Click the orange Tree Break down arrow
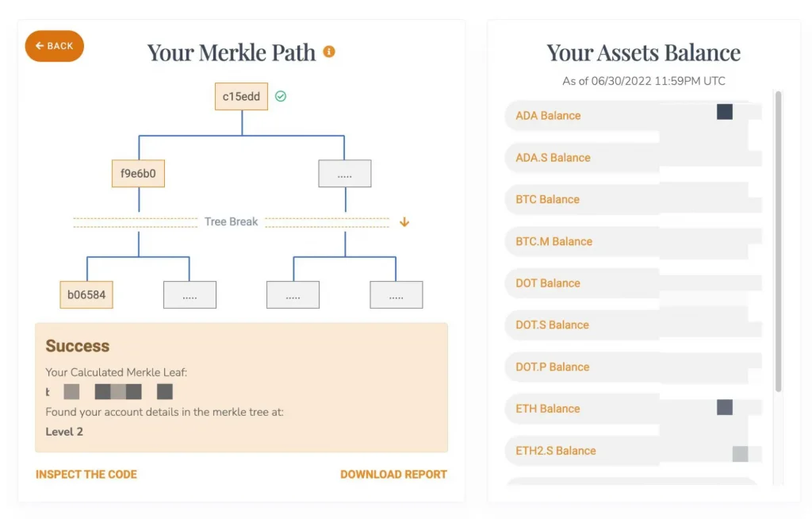Image resolution: width=812 pixels, height=519 pixels. 404,222
